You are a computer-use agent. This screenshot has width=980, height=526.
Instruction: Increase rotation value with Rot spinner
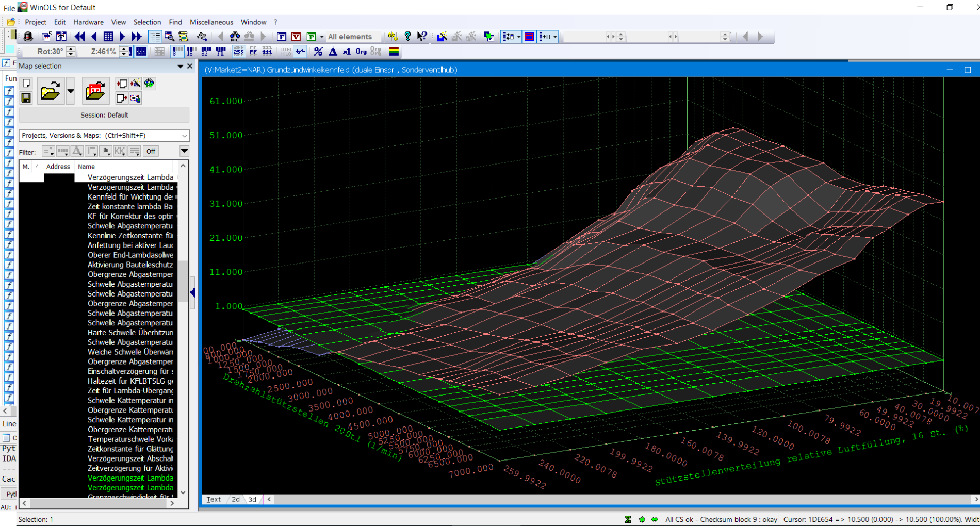point(71,49)
